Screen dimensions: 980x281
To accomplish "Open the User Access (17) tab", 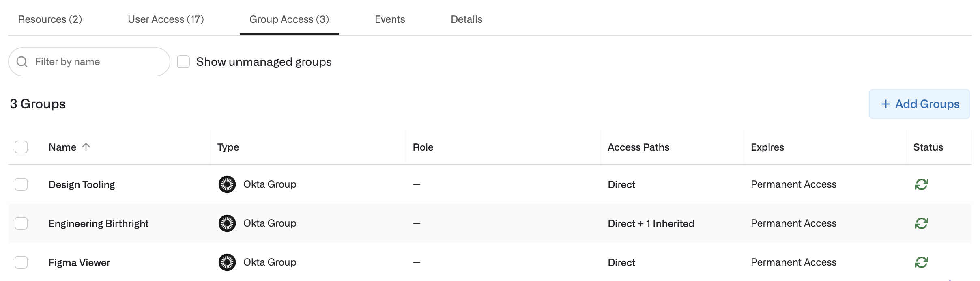I will pos(165,19).
